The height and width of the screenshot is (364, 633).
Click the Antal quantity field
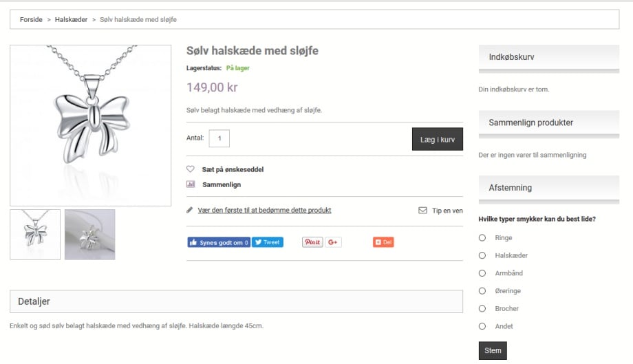(x=219, y=138)
